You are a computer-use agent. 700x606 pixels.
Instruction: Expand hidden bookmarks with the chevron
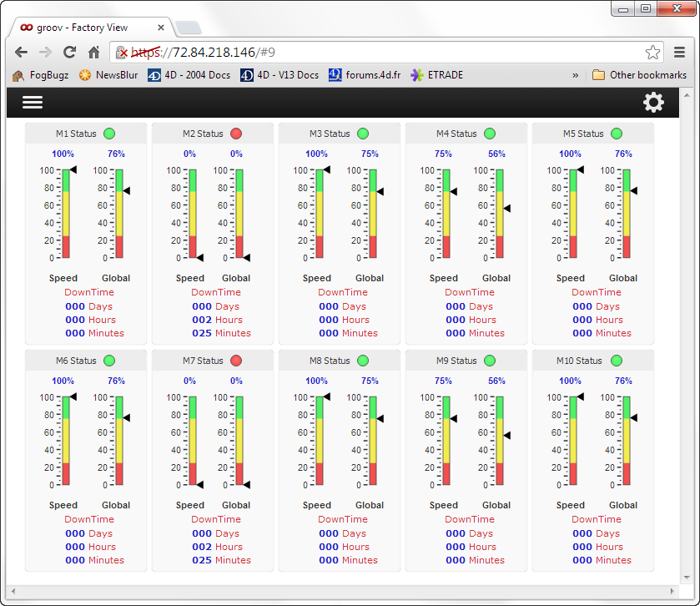[576, 75]
